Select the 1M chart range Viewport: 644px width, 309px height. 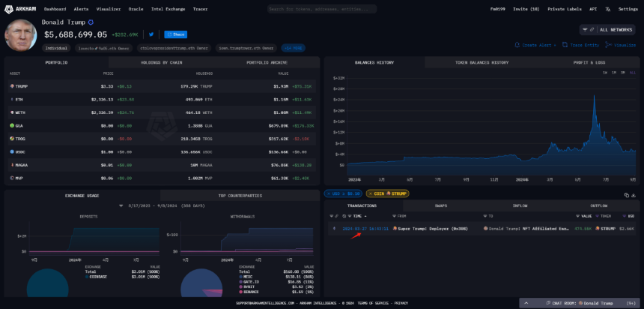tap(613, 73)
